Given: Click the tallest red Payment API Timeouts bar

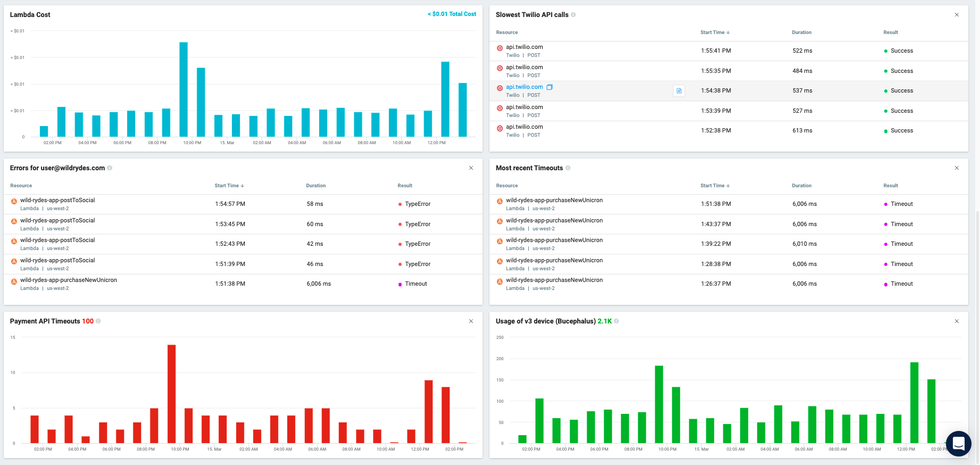Looking at the screenshot, I should [x=171, y=394].
